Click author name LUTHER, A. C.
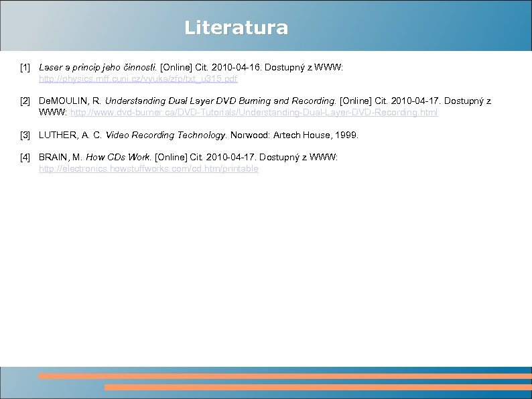Image resolution: width=532 pixels, height=399 pixels. pos(70,135)
